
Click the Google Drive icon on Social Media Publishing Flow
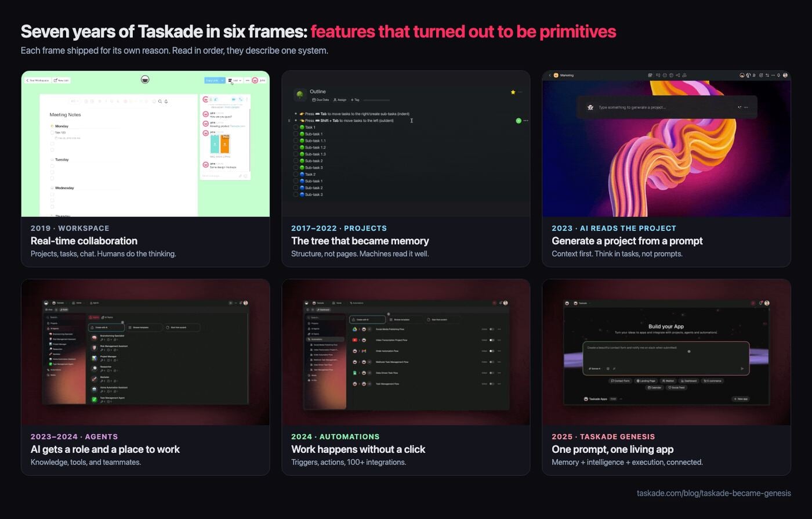click(x=354, y=329)
